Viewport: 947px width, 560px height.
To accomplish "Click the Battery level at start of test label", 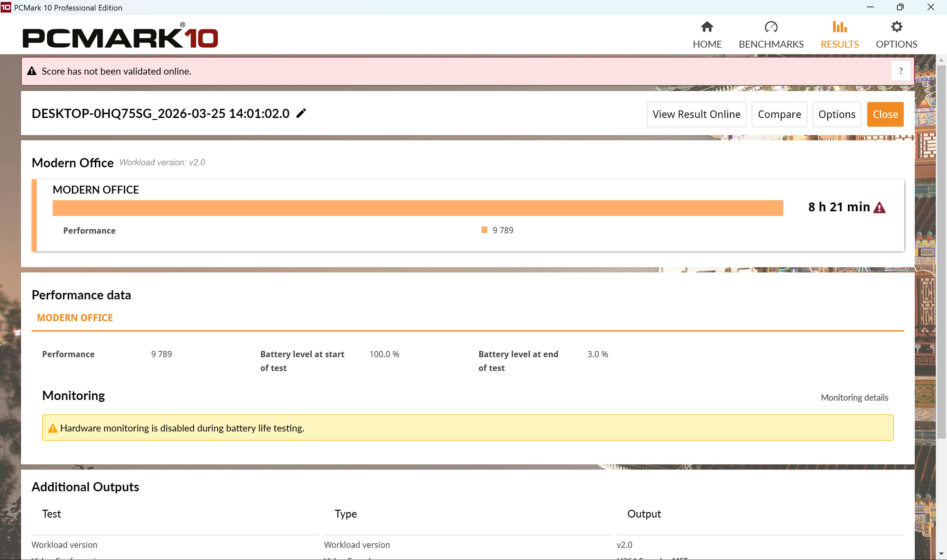I will point(302,361).
